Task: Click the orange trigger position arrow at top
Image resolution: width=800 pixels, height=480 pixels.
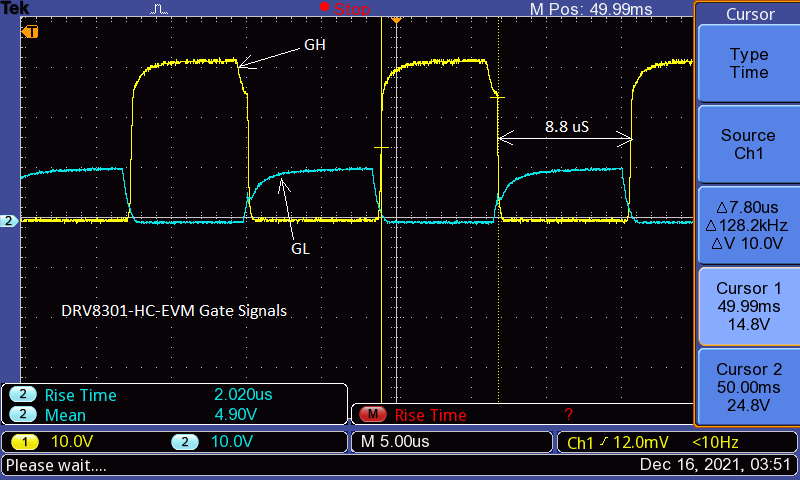Action: [x=396, y=20]
